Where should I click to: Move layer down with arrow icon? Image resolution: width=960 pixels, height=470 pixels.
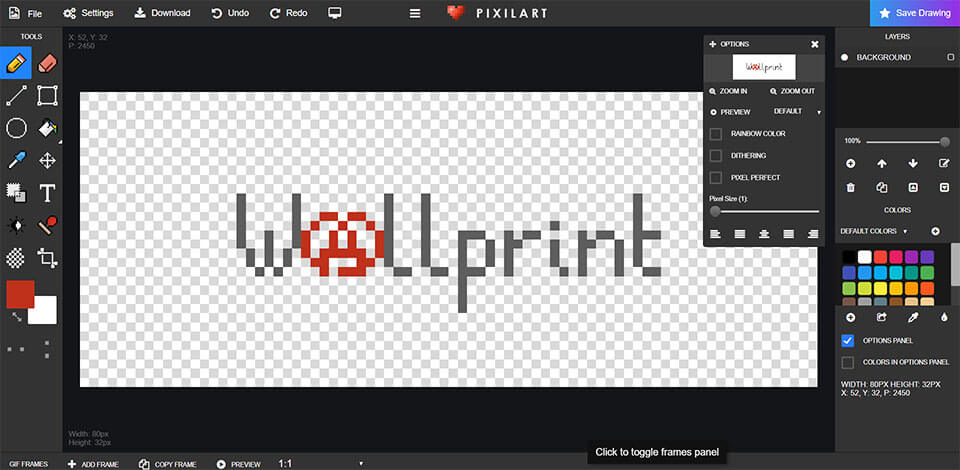(x=913, y=163)
